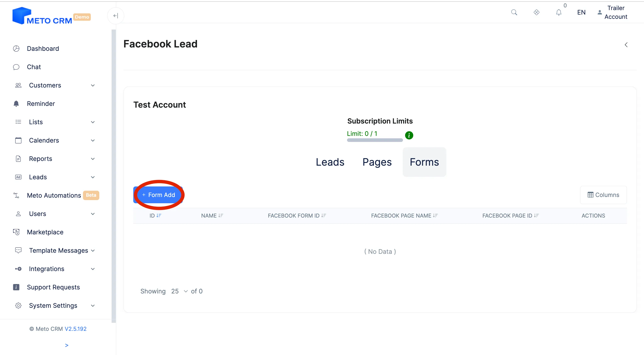Click Lists icon in sidebar

[x=18, y=122]
